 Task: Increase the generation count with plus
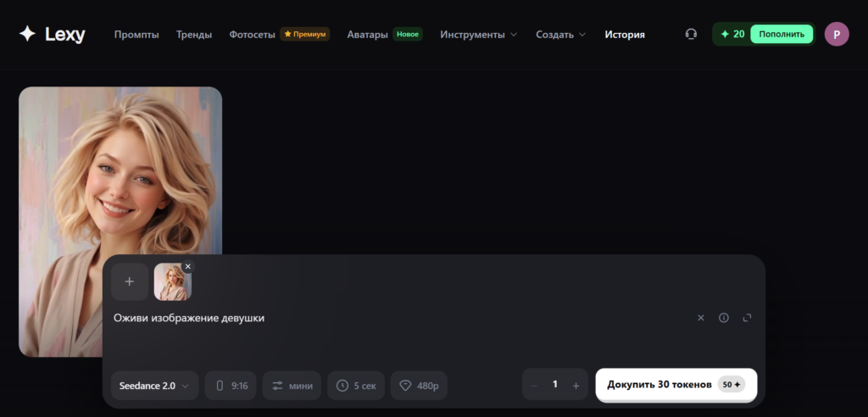(576, 386)
